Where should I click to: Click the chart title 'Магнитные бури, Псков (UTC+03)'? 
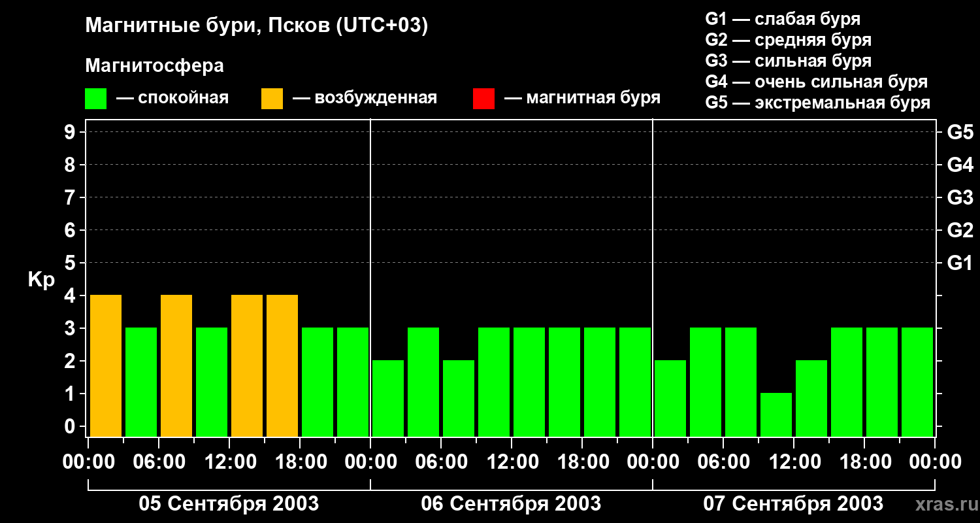256,26
